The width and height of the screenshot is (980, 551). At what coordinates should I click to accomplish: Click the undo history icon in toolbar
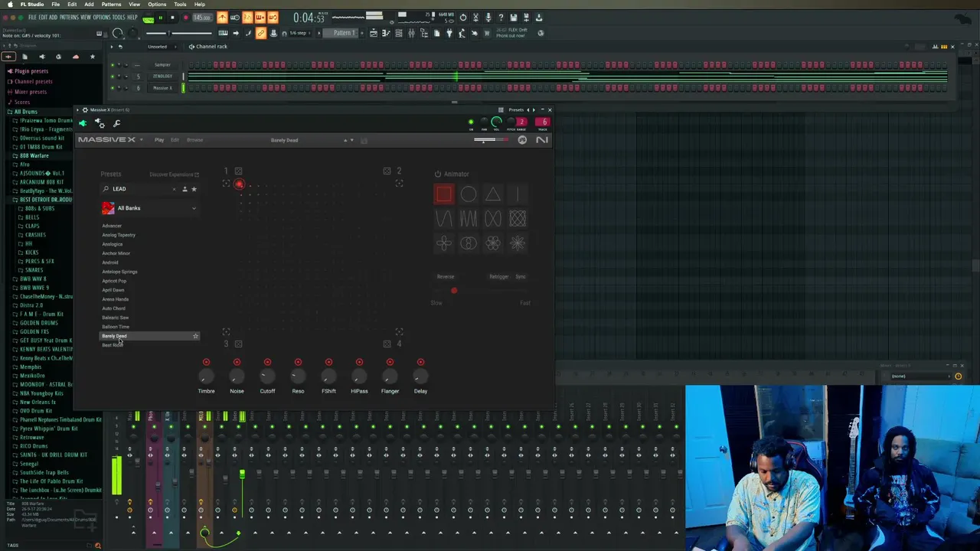462,17
